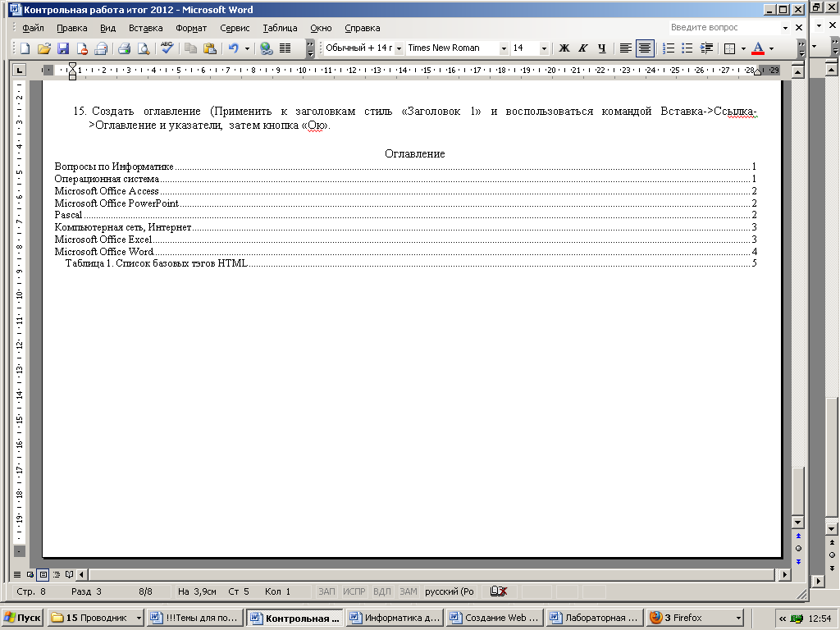The height and width of the screenshot is (630, 840).
Task: Send document by e-mail icon
Action: tap(101, 48)
